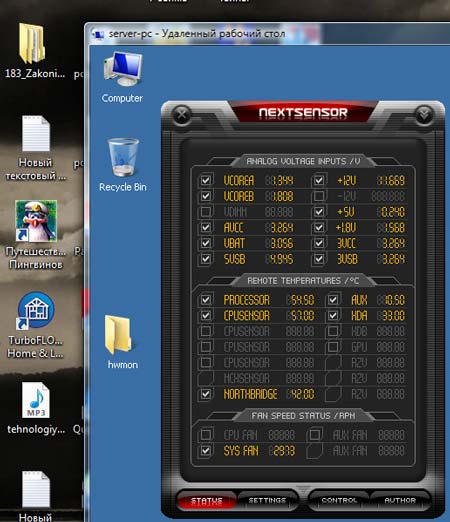Uncheck the VCOREB voltage checkbox
450x522 pixels.
pos(206,196)
